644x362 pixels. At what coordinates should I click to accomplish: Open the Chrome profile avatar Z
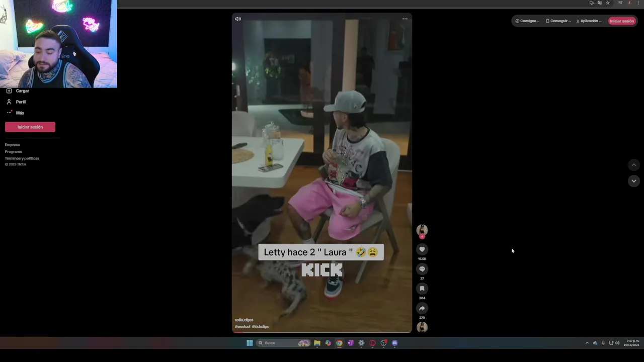pos(629,3)
